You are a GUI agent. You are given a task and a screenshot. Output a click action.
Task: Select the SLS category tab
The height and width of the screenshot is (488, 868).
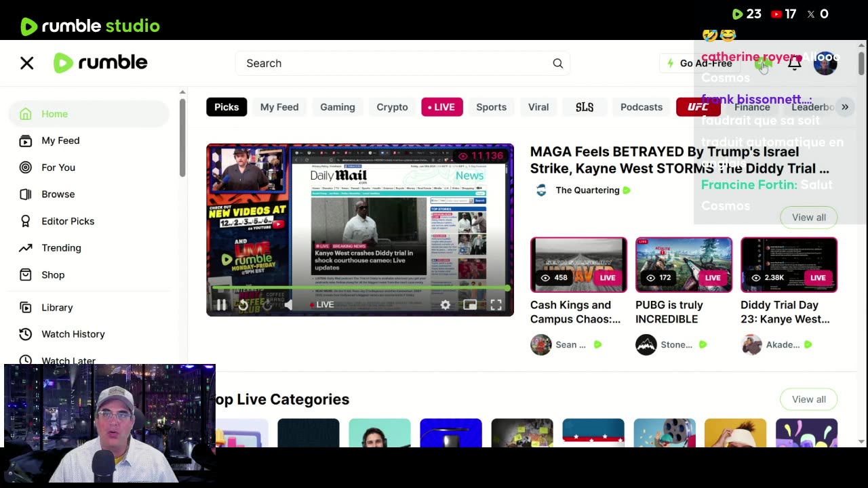click(585, 107)
